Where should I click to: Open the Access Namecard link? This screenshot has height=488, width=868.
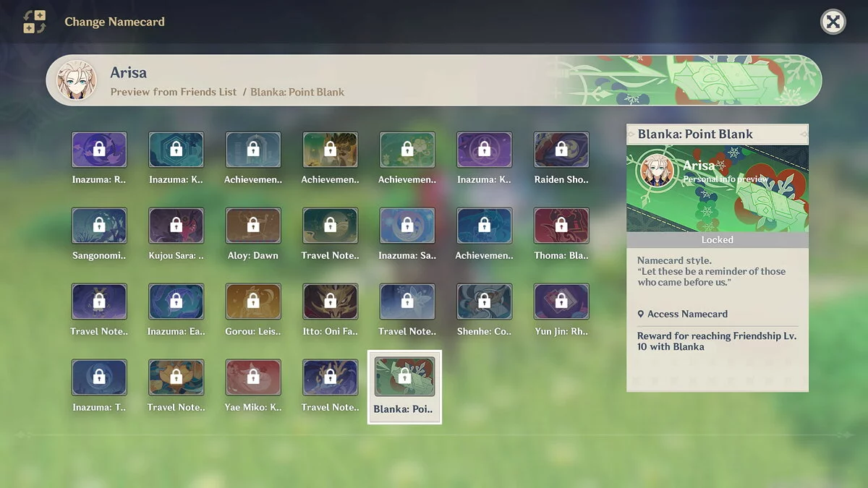tap(687, 314)
